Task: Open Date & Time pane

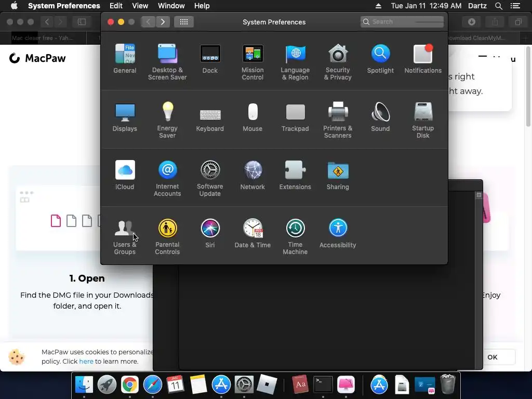Action: coord(252,233)
